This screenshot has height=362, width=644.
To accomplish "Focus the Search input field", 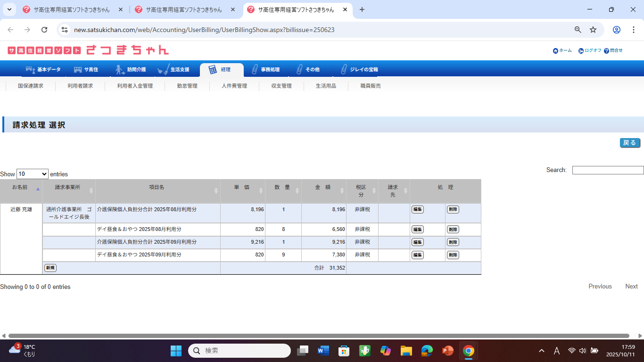I will tap(608, 170).
